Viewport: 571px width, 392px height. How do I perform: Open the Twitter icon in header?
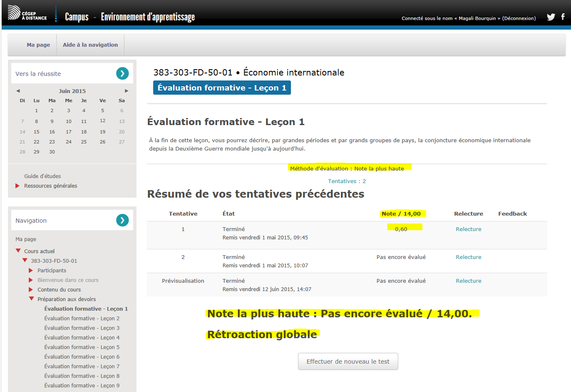[551, 17]
